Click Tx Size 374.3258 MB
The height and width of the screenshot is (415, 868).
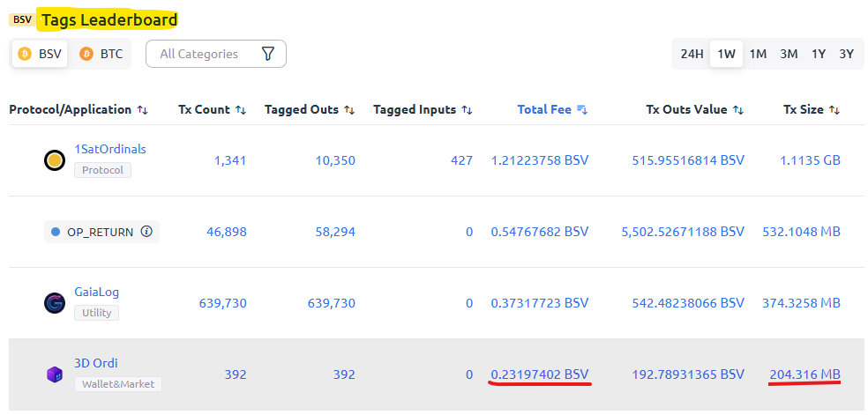tap(802, 303)
